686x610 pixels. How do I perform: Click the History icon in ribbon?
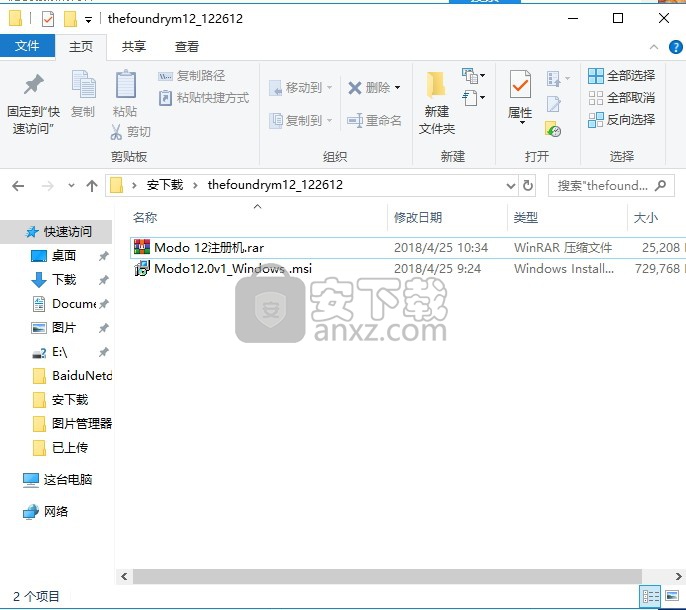(x=553, y=130)
